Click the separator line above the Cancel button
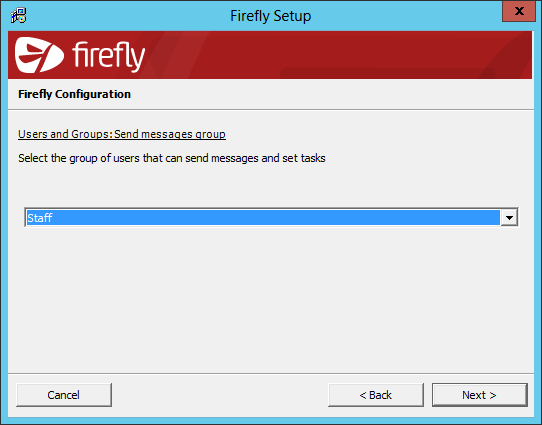Image resolution: width=542 pixels, height=425 pixels. (271, 373)
